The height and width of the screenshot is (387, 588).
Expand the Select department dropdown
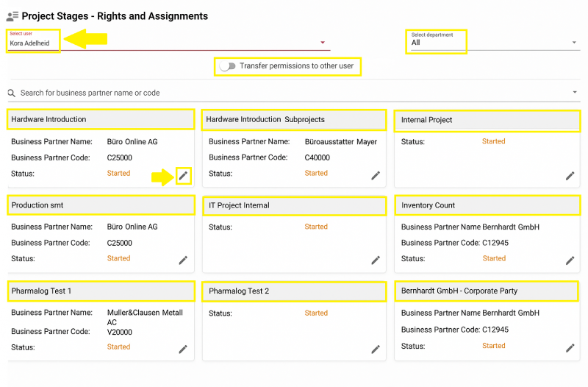574,43
